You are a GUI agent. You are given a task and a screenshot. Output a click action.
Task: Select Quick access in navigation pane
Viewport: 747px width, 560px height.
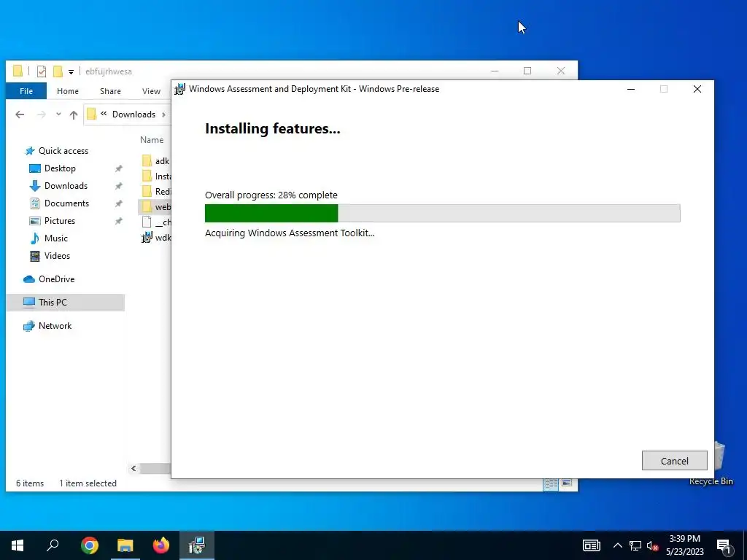(63, 150)
